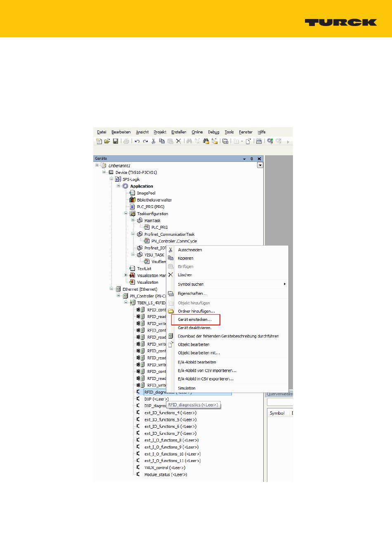This screenshot has width=392, height=555.
Task: Click the module icon beside VAUX_control
Action: [138, 467]
